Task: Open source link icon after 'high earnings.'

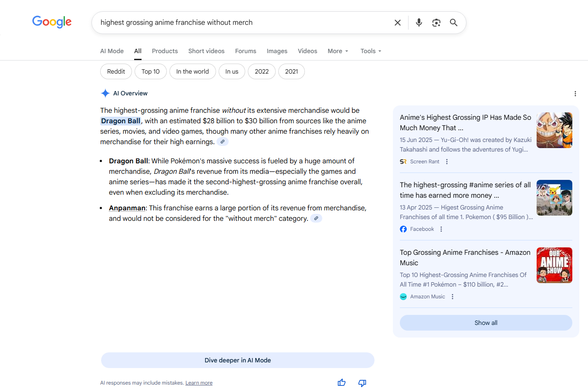Action: 223,142
